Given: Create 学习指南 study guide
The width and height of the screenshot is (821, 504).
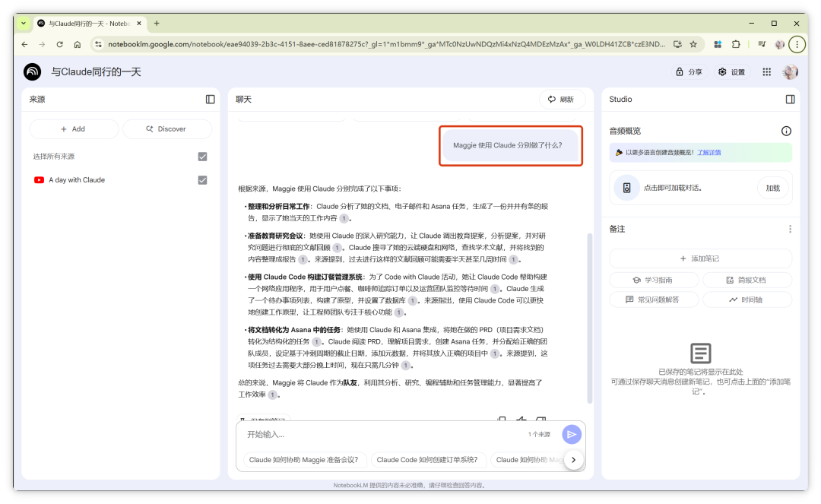Looking at the screenshot, I should [x=654, y=280].
